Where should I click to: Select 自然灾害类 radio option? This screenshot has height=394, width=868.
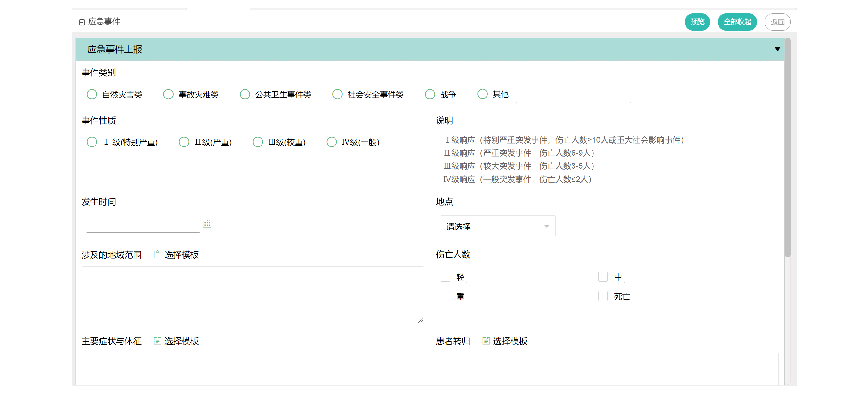[92, 94]
